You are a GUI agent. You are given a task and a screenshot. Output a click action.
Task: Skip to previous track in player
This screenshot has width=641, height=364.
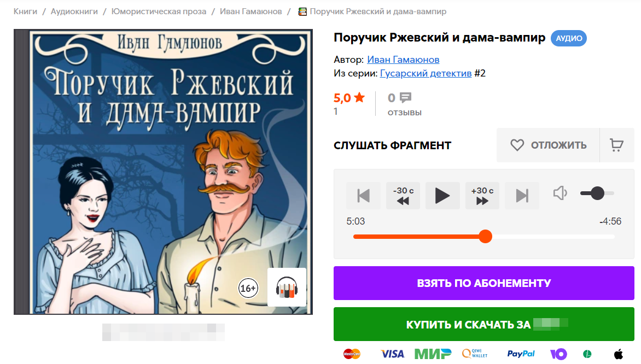click(363, 196)
